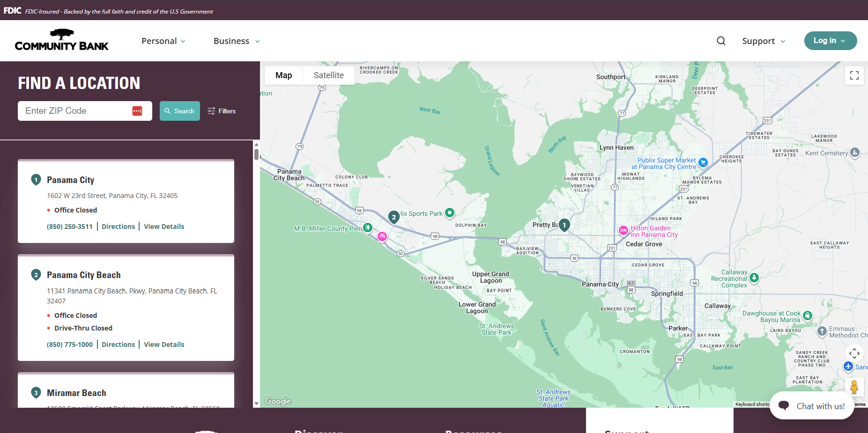Open the Filters options
The image size is (868, 433).
click(222, 111)
